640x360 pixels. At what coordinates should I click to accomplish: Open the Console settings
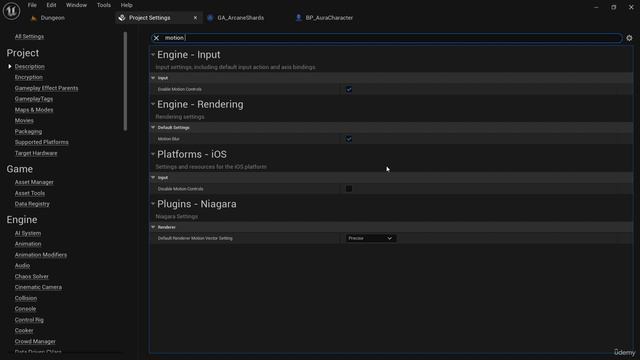coord(25,309)
